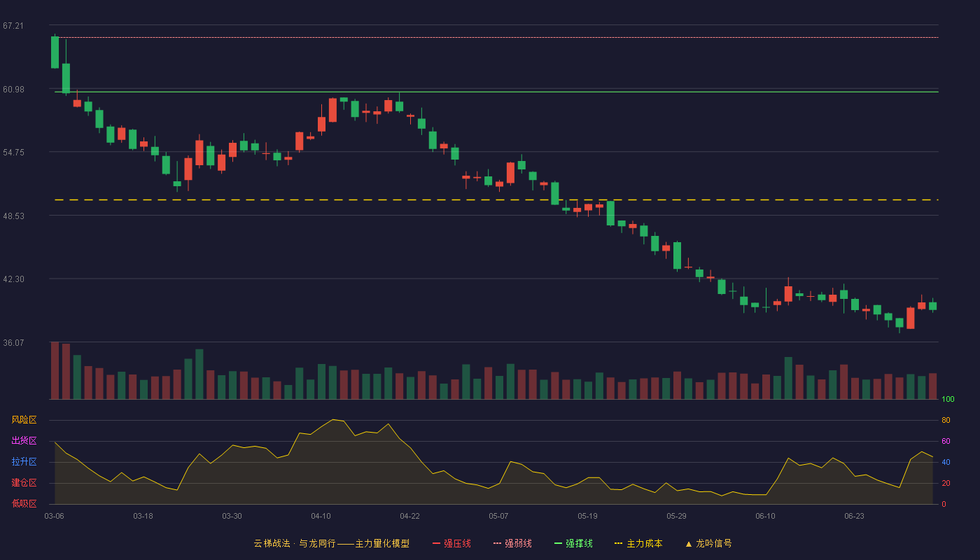This screenshot has height=560, width=980.
Task: Click the red 20 indicator scale label
Action: (x=946, y=484)
